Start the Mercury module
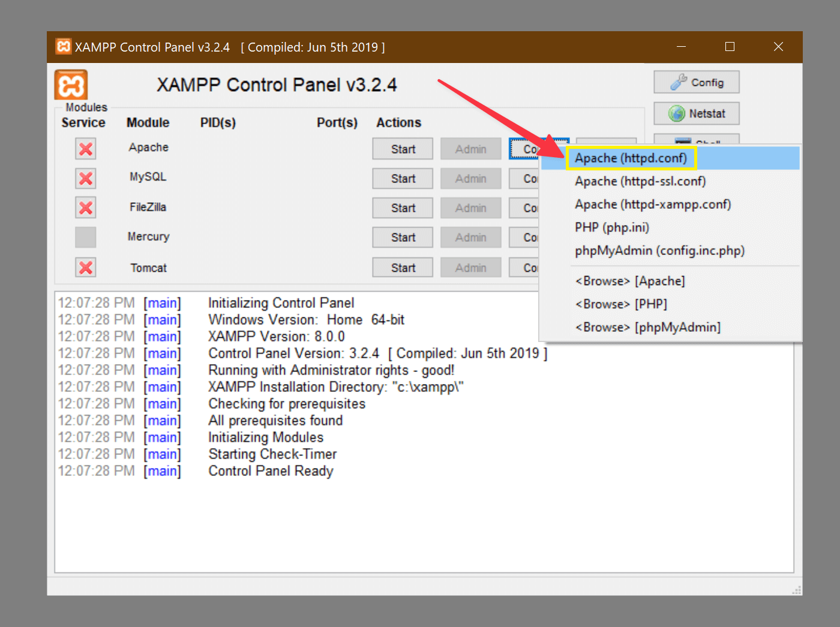The height and width of the screenshot is (627, 840). [403, 237]
